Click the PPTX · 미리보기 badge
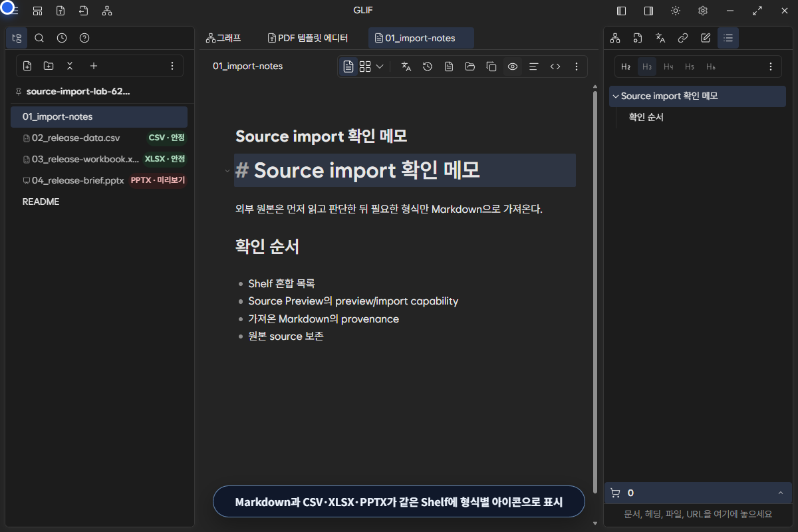This screenshot has height=532, width=798. [x=158, y=180]
